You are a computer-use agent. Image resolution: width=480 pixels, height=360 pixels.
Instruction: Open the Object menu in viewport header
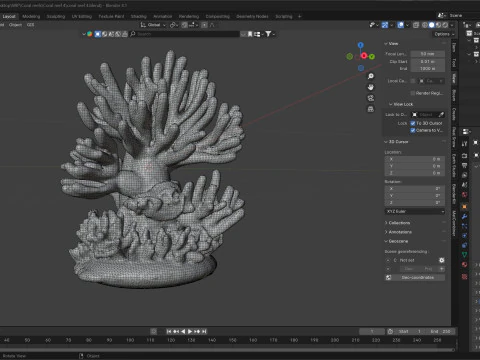[x=15, y=25]
